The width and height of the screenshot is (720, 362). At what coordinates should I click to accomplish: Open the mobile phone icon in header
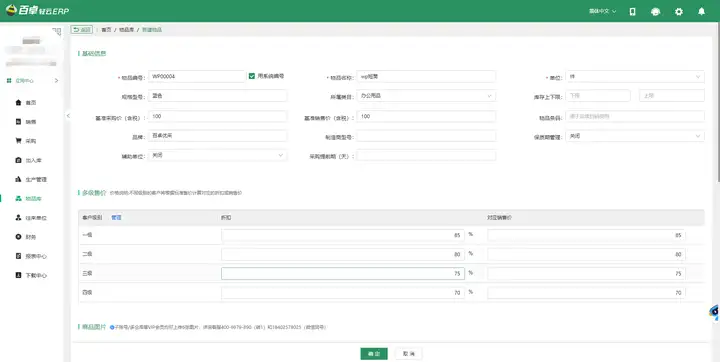(x=632, y=11)
